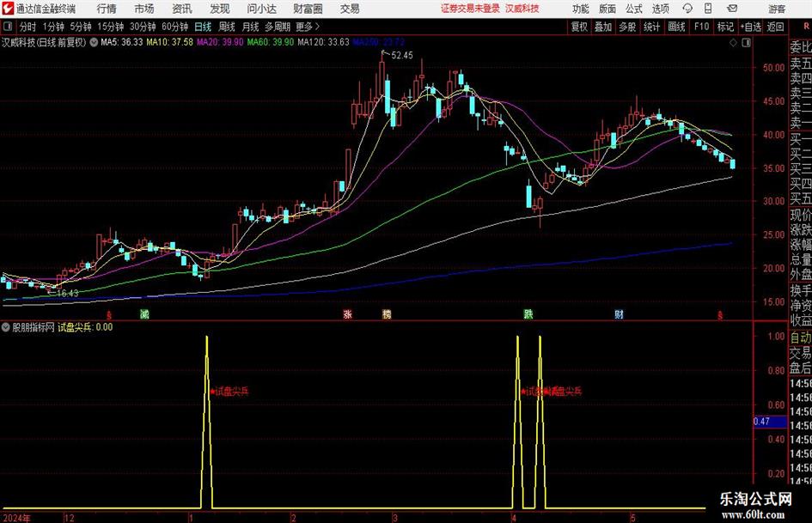The height and width of the screenshot is (523, 812).
Task: Click the 通达信 red logo icon
Action: 8,9
